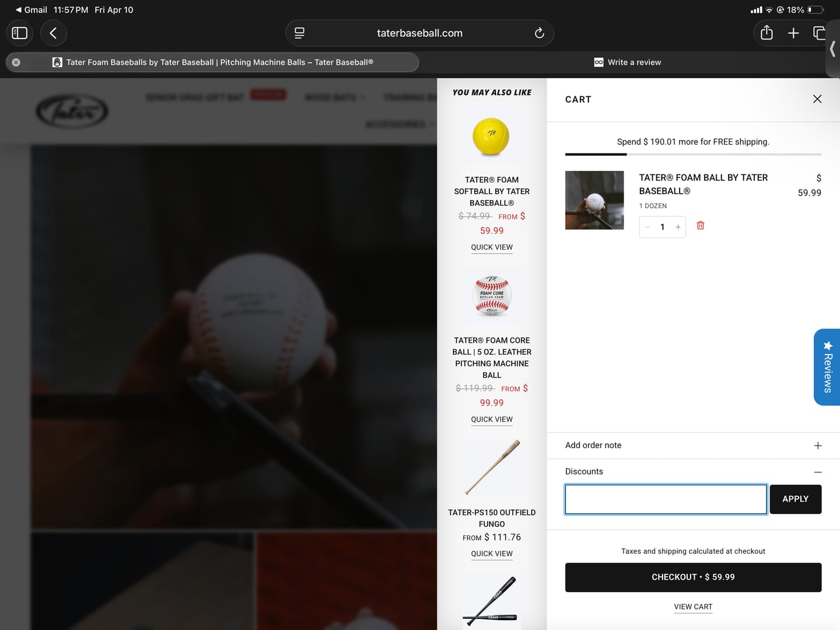Image resolution: width=840 pixels, height=630 pixels.
Task: Switch to Write a review tab
Action: tap(628, 62)
